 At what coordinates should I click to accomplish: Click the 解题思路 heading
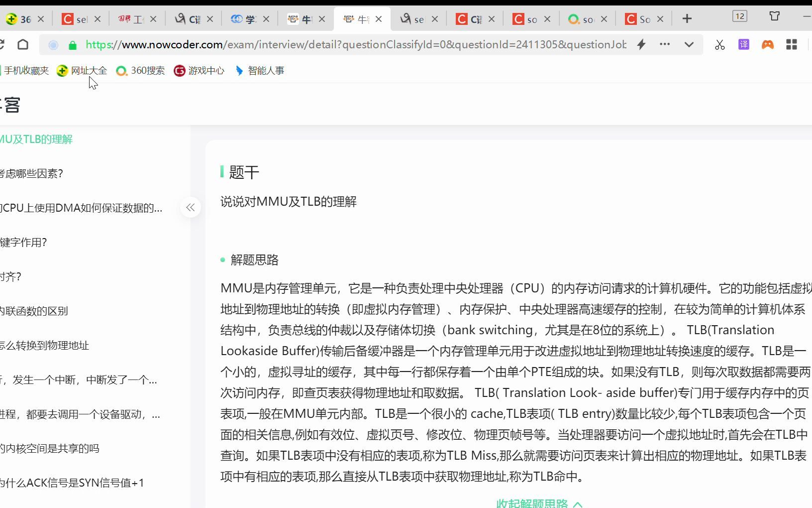255,260
